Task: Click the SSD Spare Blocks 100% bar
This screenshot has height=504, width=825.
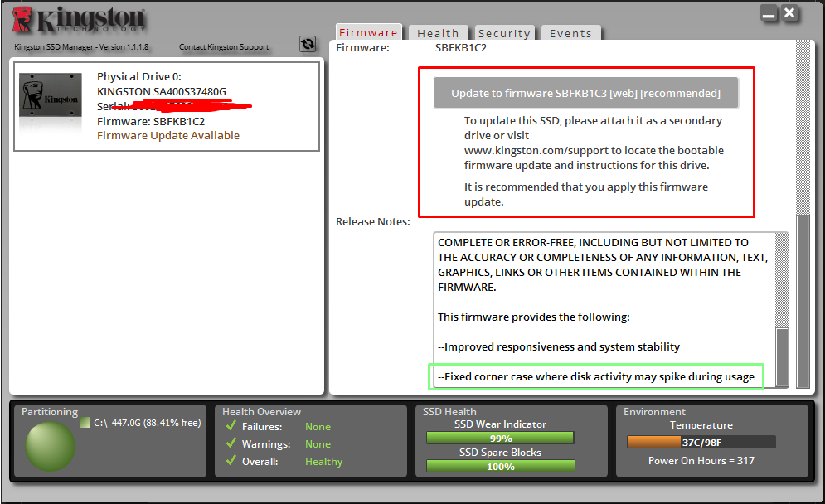Action: 500,466
